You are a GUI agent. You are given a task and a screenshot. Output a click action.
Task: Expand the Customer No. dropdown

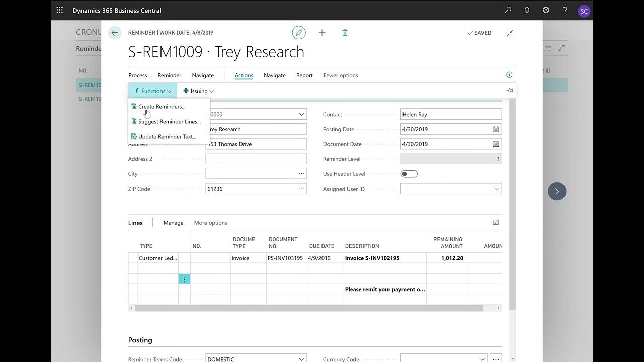coord(301,114)
